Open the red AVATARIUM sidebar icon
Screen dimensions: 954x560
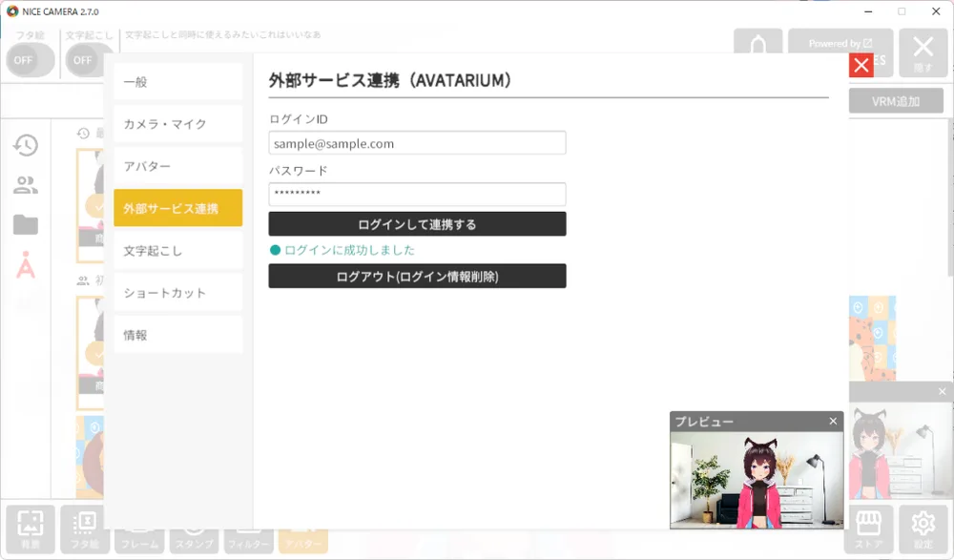coord(26,265)
